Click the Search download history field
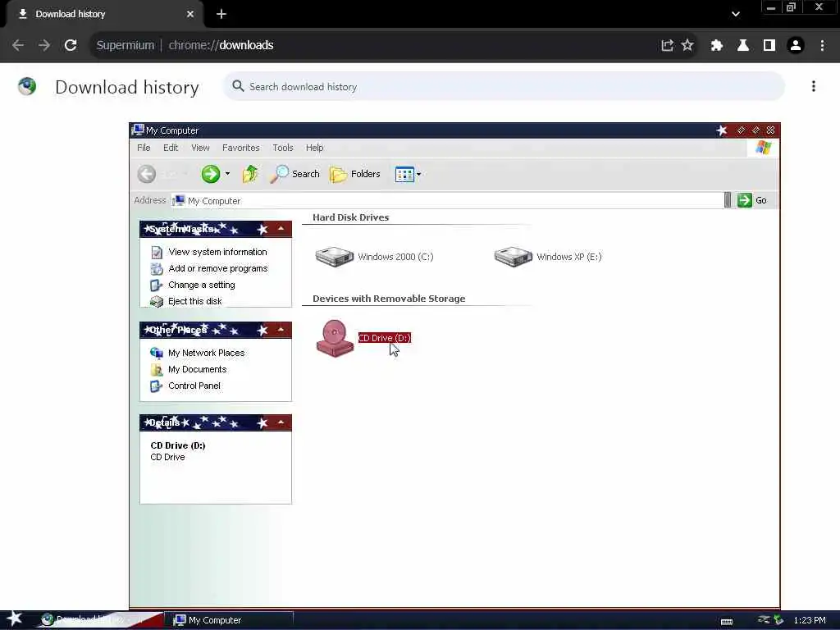Screen dimensions: 840x630 tap(504, 87)
